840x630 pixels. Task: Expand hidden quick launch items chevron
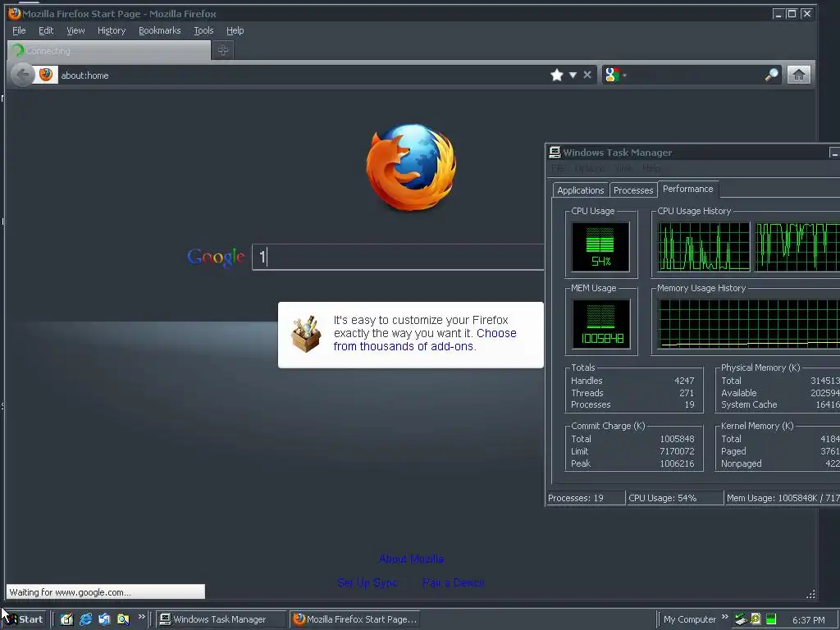click(x=141, y=617)
